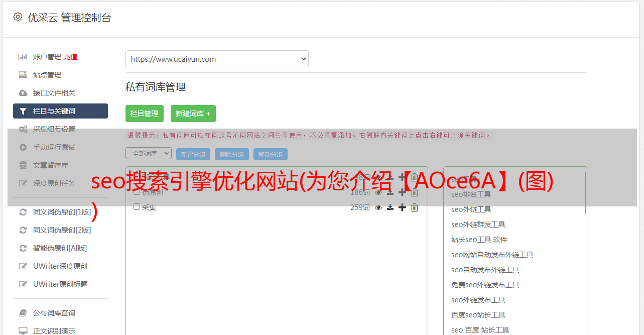This screenshot has height=335, width=644.
Task: Click the edit icon for 深度原创任务
Action: click(x=23, y=183)
